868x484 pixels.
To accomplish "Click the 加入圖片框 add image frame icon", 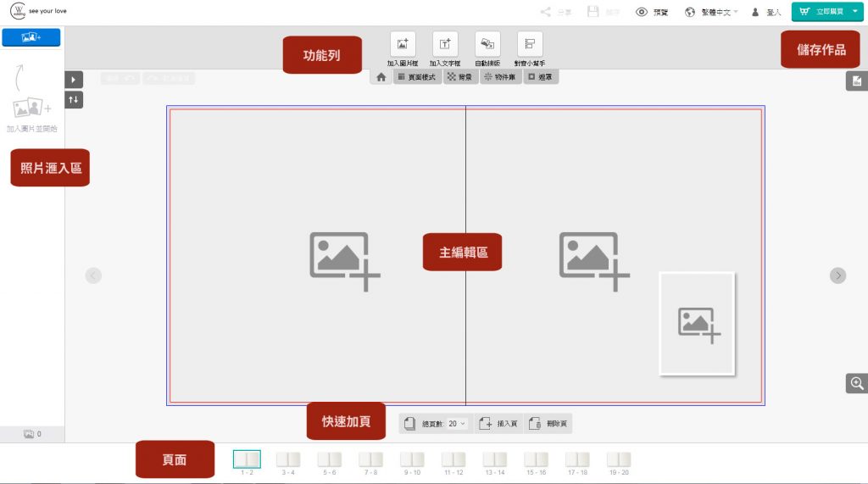I will click(x=403, y=44).
